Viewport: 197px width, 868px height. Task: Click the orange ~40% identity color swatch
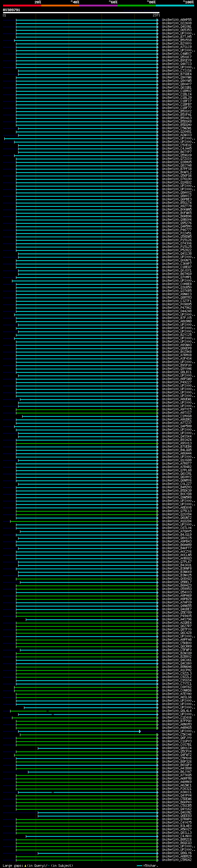pos(60,6)
